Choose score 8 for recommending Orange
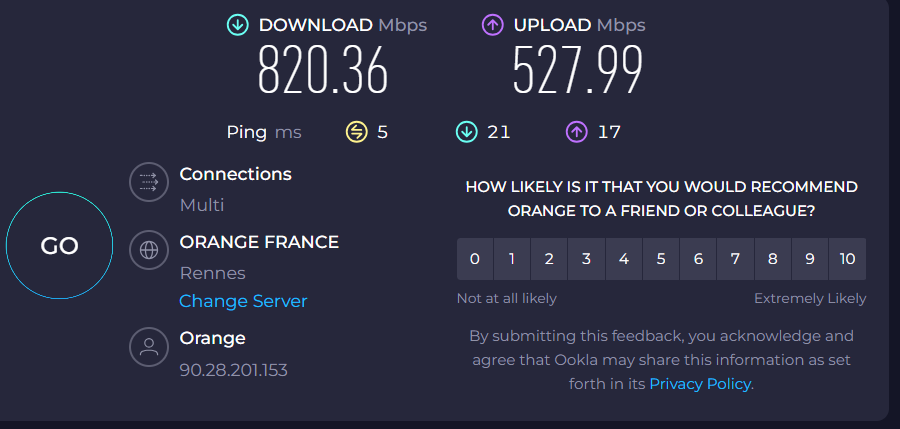This screenshot has width=900, height=429. click(773, 259)
